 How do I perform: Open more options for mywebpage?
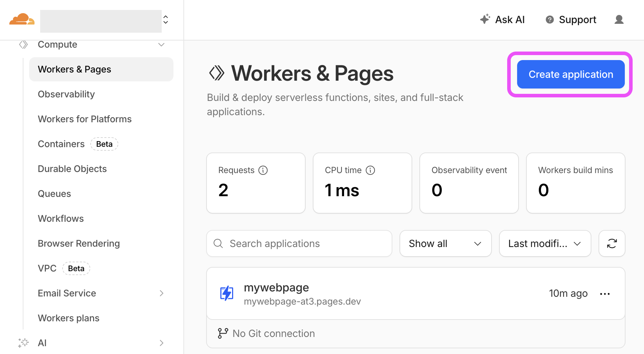[x=605, y=294]
